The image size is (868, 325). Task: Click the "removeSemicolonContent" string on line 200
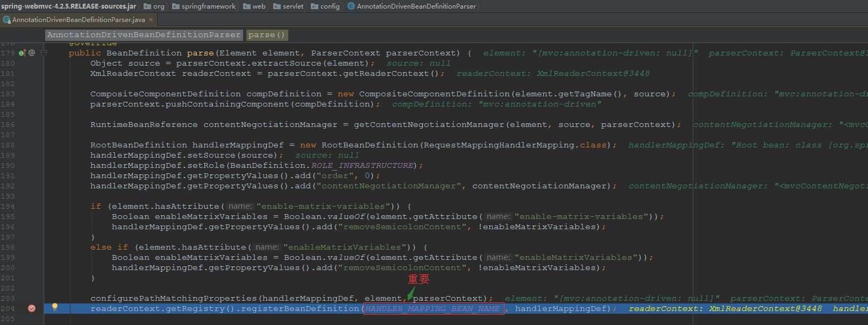[x=403, y=268]
